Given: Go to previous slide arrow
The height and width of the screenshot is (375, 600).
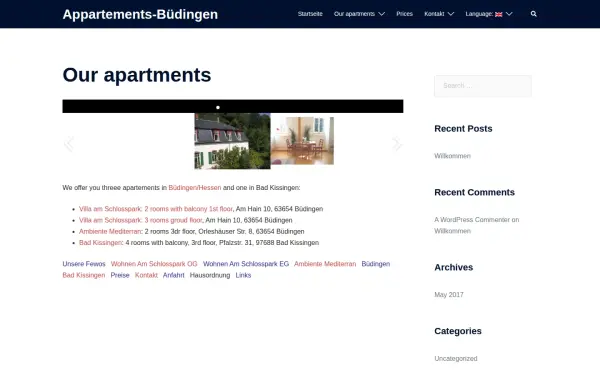Looking at the screenshot, I should pos(69,144).
